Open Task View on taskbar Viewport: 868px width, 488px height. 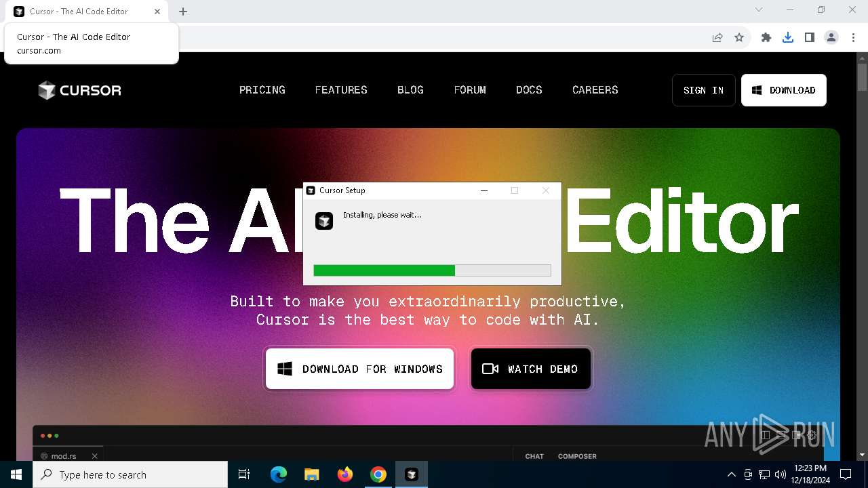click(x=244, y=474)
